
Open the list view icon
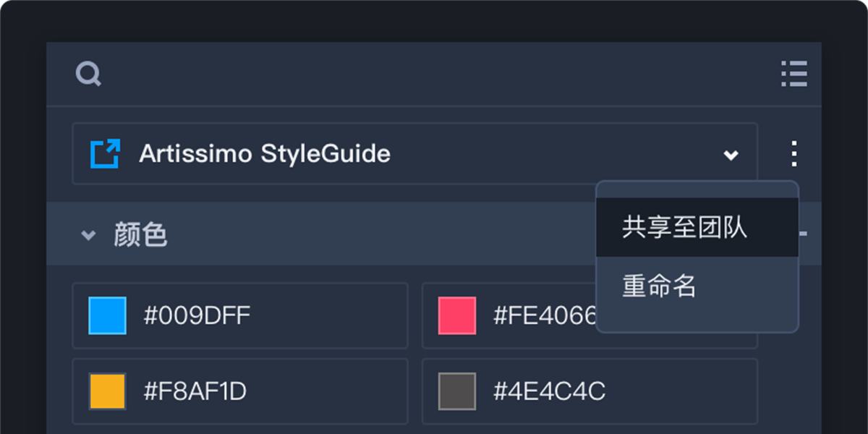point(794,74)
